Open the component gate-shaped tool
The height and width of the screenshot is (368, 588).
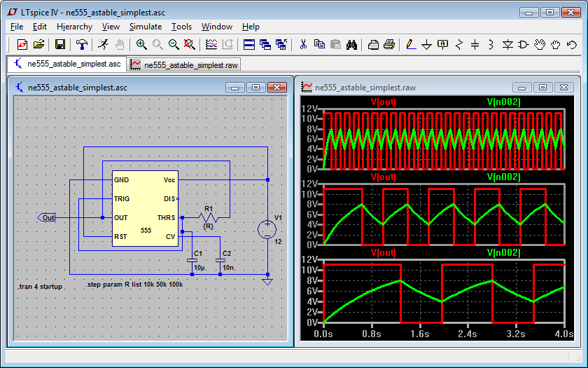(x=524, y=45)
